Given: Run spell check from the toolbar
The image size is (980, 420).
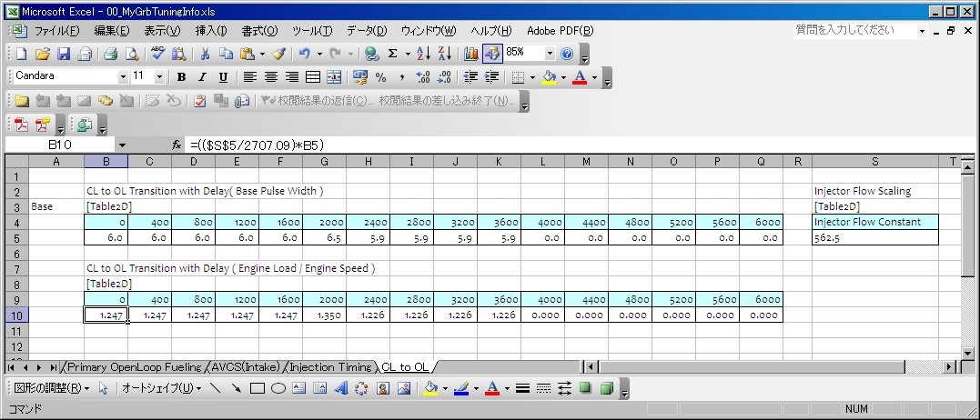Looking at the screenshot, I should [x=157, y=54].
